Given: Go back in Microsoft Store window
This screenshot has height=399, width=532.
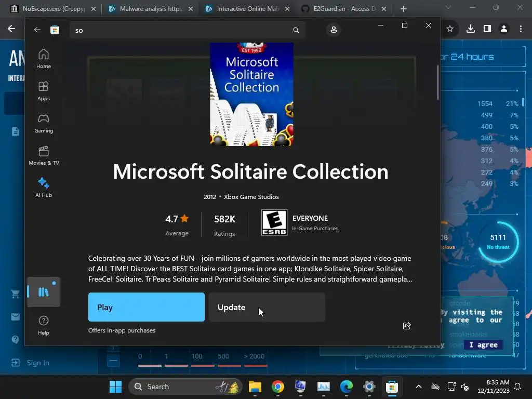Looking at the screenshot, I should click(37, 30).
